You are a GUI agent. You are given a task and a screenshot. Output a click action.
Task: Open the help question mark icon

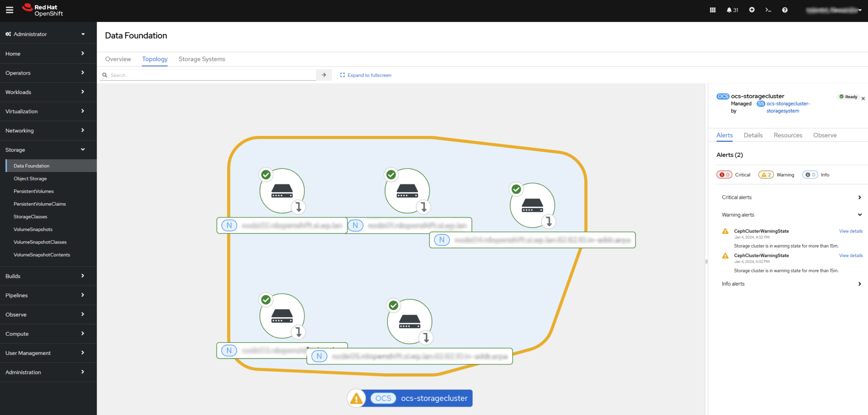785,10
